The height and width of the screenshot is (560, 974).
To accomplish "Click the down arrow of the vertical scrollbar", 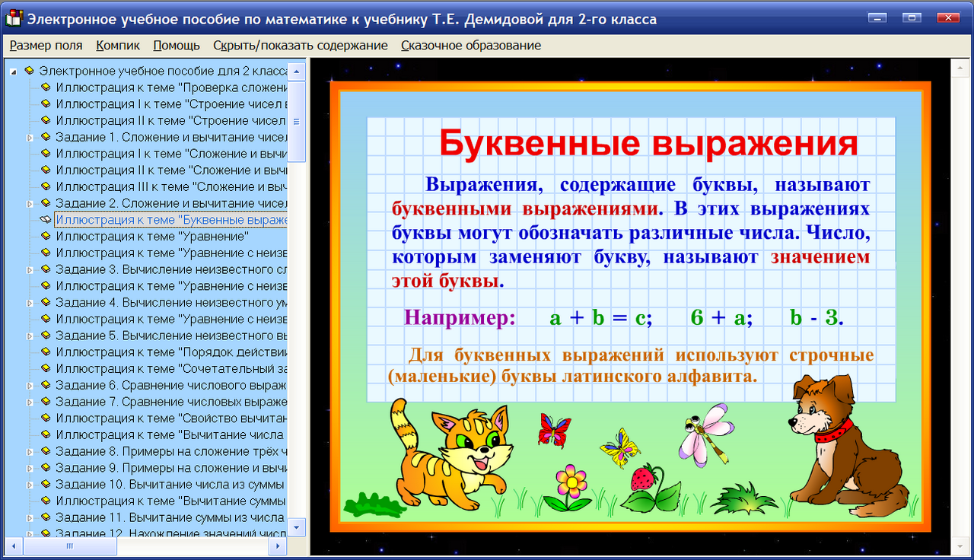I will (x=296, y=527).
